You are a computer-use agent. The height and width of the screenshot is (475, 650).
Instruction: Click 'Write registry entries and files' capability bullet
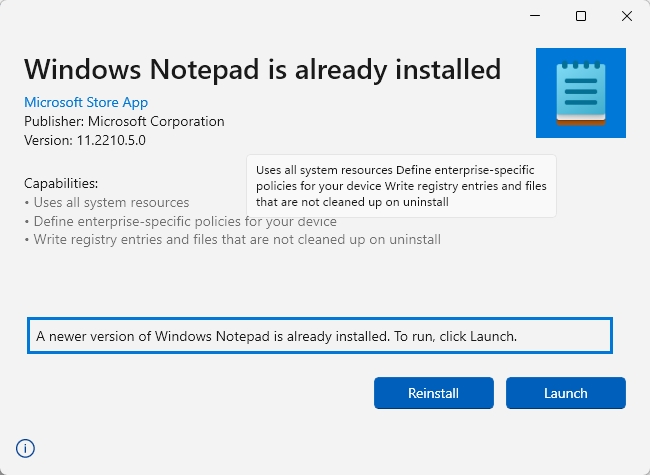coord(233,240)
